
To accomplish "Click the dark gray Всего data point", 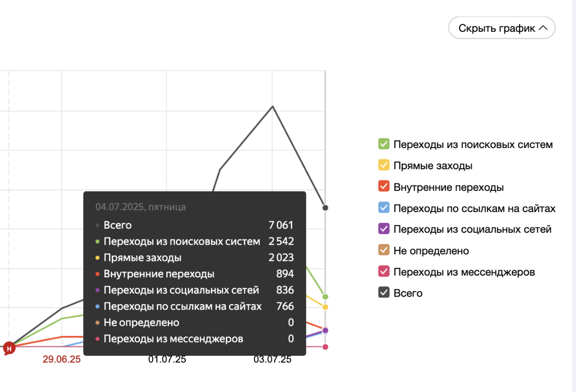I will [x=325, y=208].
